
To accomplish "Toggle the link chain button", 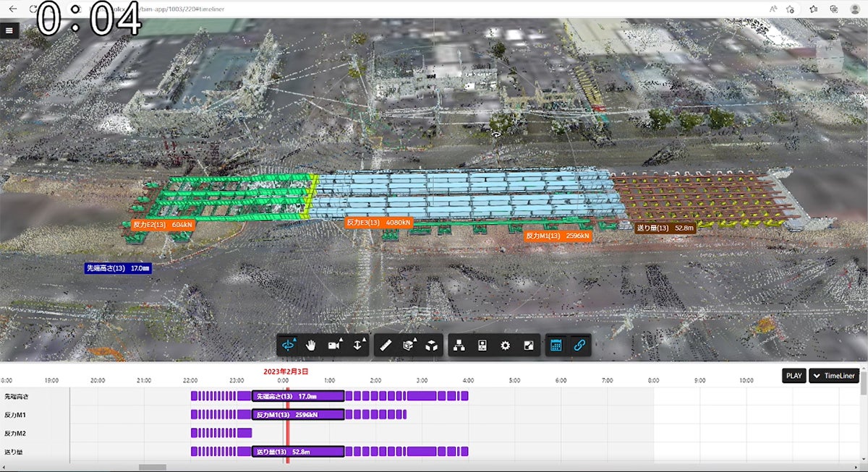I will coord(579,346).
